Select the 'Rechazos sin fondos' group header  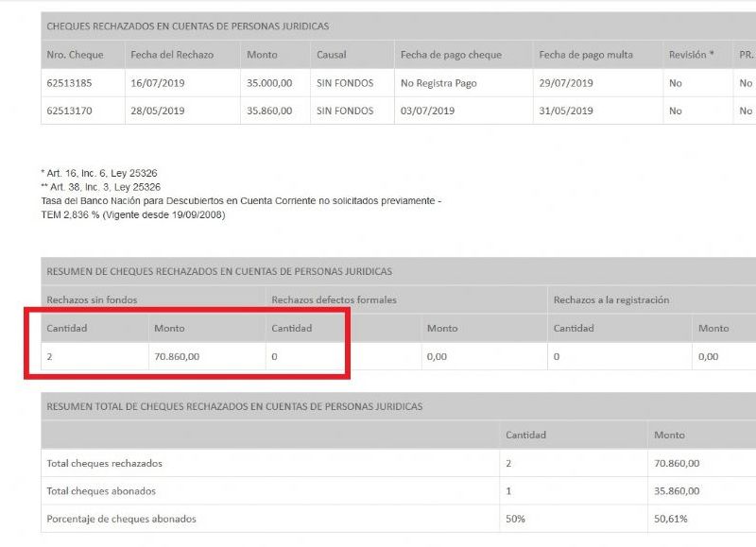pos(92,299)
